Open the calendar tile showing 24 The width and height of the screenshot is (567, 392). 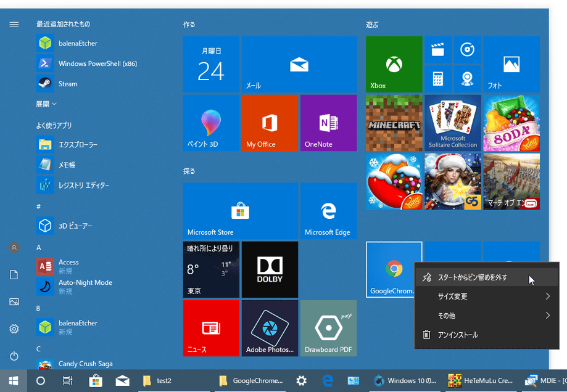pyautogui.click(x=211, y=64)
